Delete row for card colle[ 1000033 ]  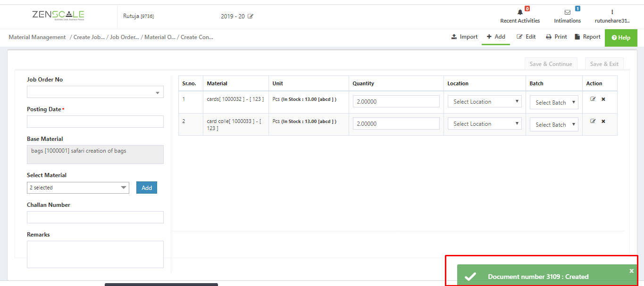click(603, 121)
